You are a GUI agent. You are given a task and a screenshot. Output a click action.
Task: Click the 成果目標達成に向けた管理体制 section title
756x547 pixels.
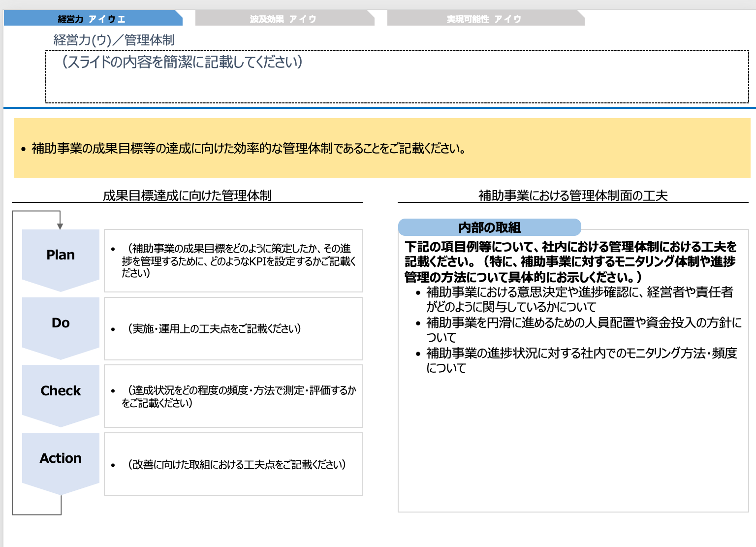[x=188, y=194]
